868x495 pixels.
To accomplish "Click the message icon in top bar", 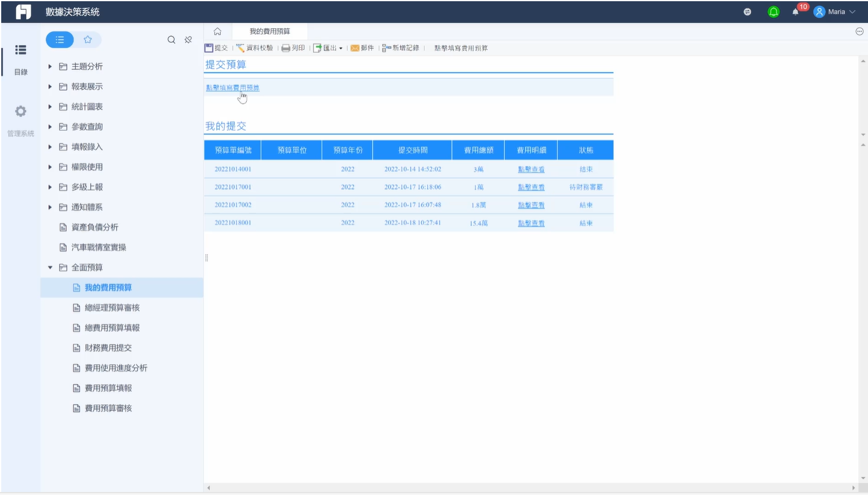I will (x=747, y=11).
